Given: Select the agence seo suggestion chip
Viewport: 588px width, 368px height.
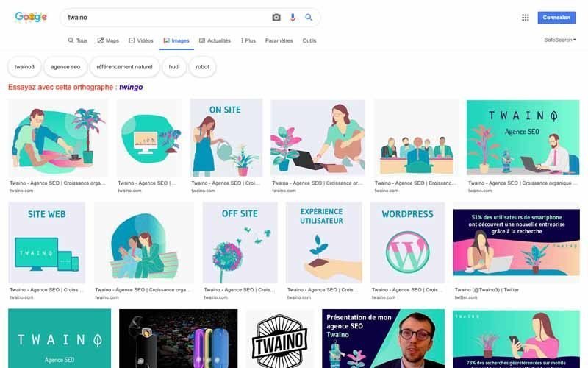Looking at the screenshot, I should [65, 67].
